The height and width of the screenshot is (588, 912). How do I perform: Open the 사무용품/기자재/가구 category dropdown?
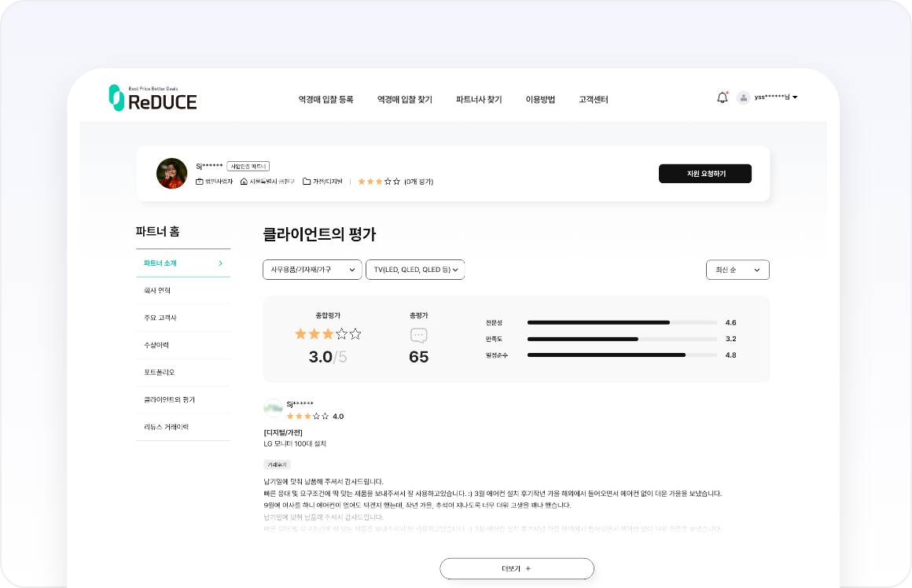[x=312, y=270]
